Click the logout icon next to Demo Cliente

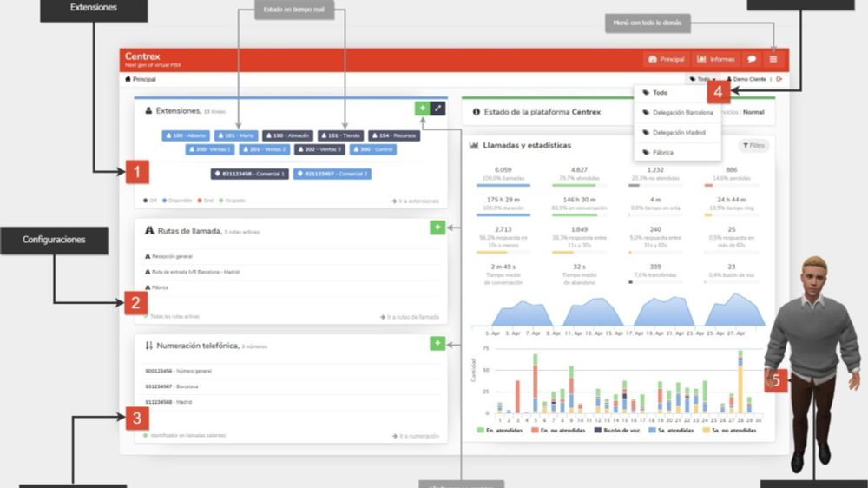(x=779, y=79)
